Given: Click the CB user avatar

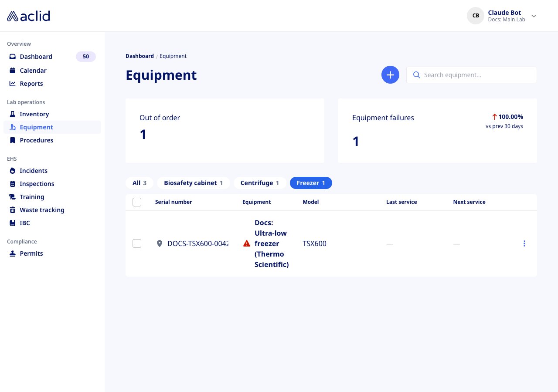Looking at the screenshot, I should (x=476, y=16).
